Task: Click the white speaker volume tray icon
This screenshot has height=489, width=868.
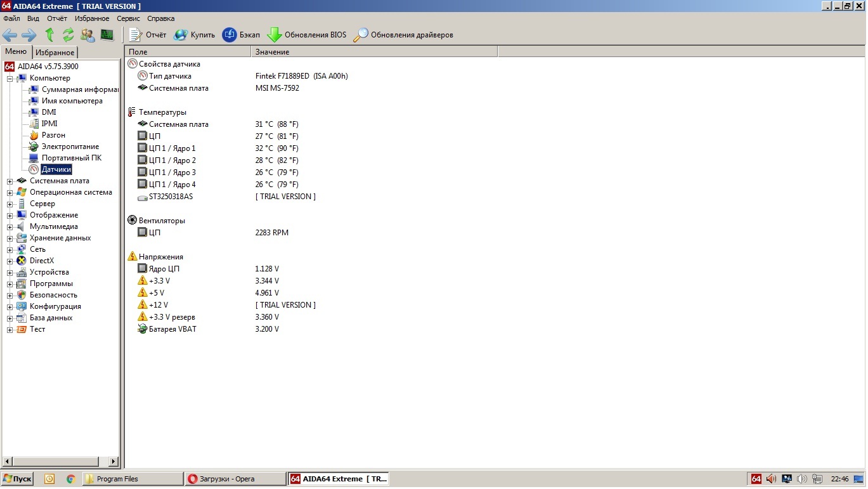Action: [802, 479]
